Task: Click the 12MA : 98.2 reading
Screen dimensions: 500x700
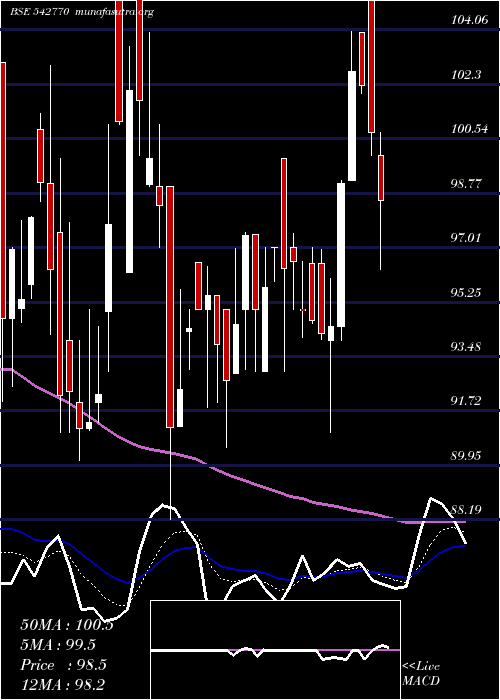Action: coord(63,685)
